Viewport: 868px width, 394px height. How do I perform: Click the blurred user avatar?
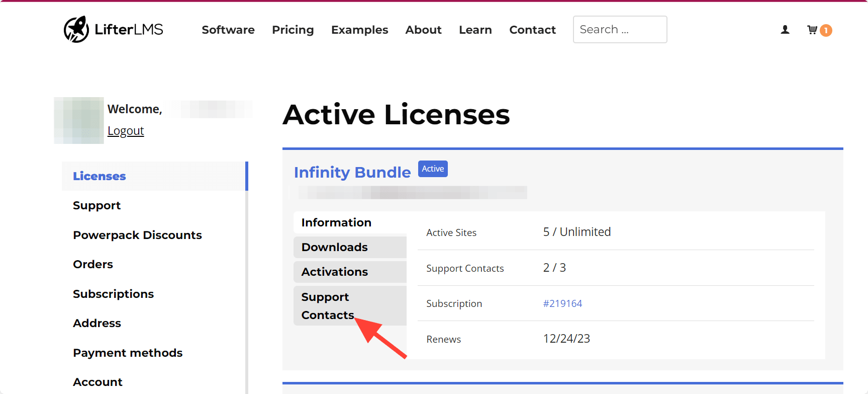coord(79,121)
